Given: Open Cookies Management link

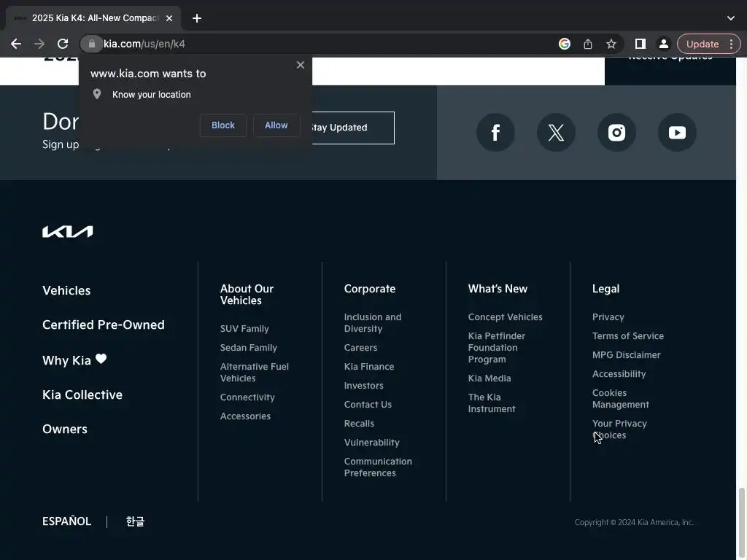Looking at the screenshot, I should (620, 399).
